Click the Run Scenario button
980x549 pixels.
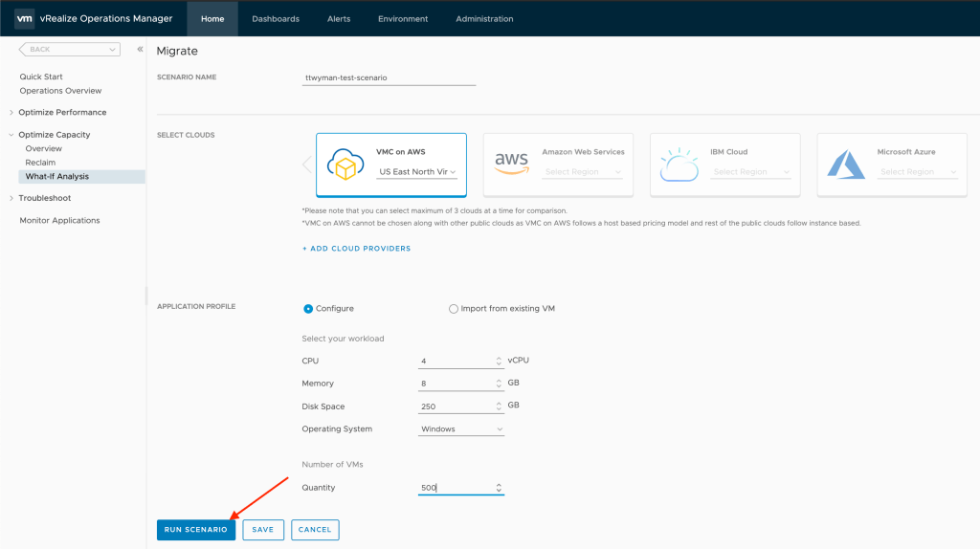195,530
